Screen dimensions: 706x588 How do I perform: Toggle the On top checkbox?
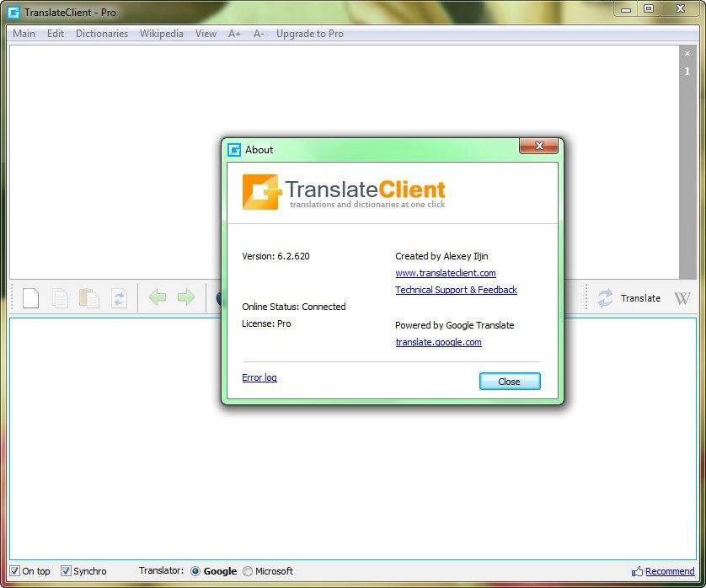15,571
